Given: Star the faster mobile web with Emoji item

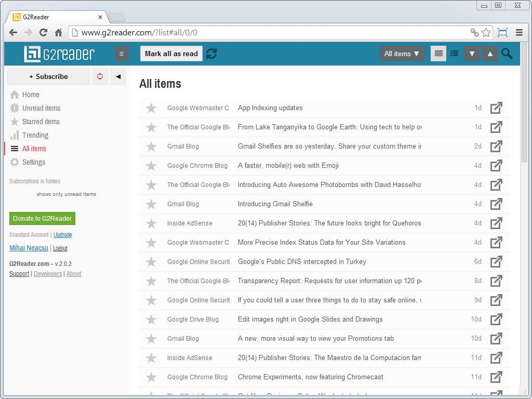Looking at the screenshot, I should pyautogui.click(x=151, y=166).
